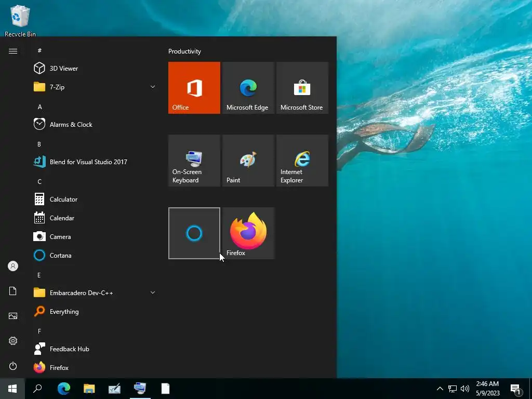Open Settings gear in the Start sidebar

pyautogui.click(x=13, y=341)
